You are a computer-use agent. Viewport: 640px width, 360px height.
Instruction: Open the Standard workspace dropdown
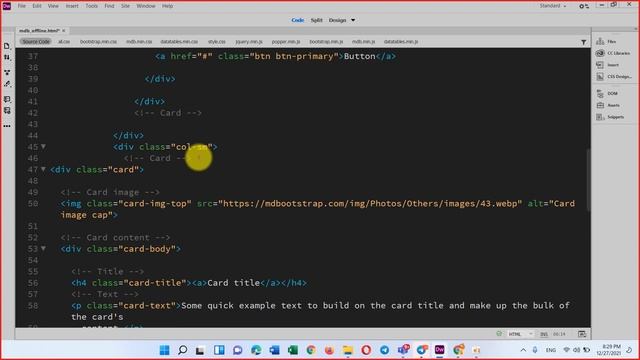553,6
